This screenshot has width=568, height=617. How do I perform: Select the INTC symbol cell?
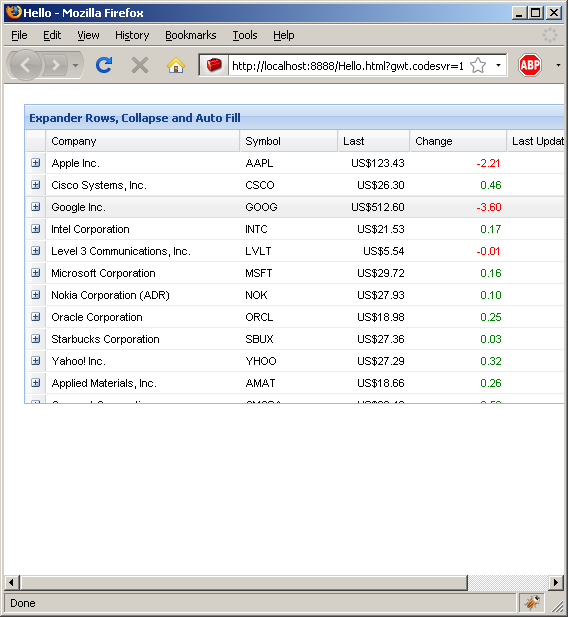[256, 229]
